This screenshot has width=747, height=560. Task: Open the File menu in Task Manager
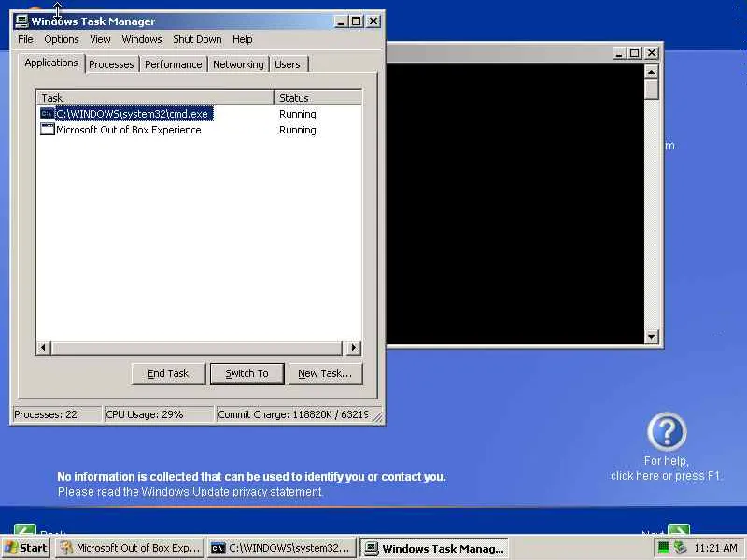click(25, 39)
